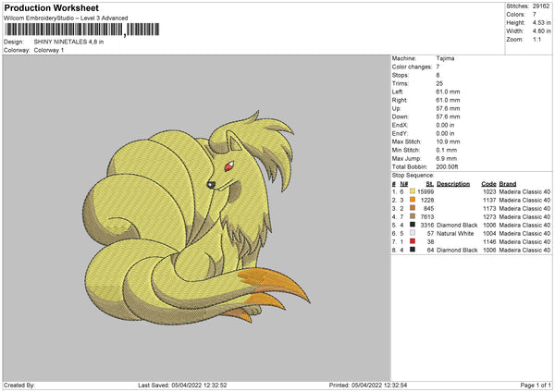Click the barcode in the header
The image size is (555, 392).
[x=82, y=30]
